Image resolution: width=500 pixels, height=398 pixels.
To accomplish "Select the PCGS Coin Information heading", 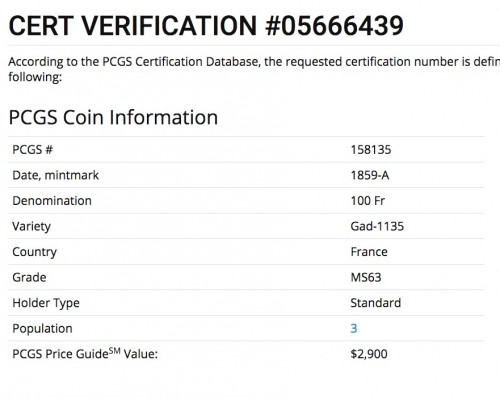I will (113, 117).
